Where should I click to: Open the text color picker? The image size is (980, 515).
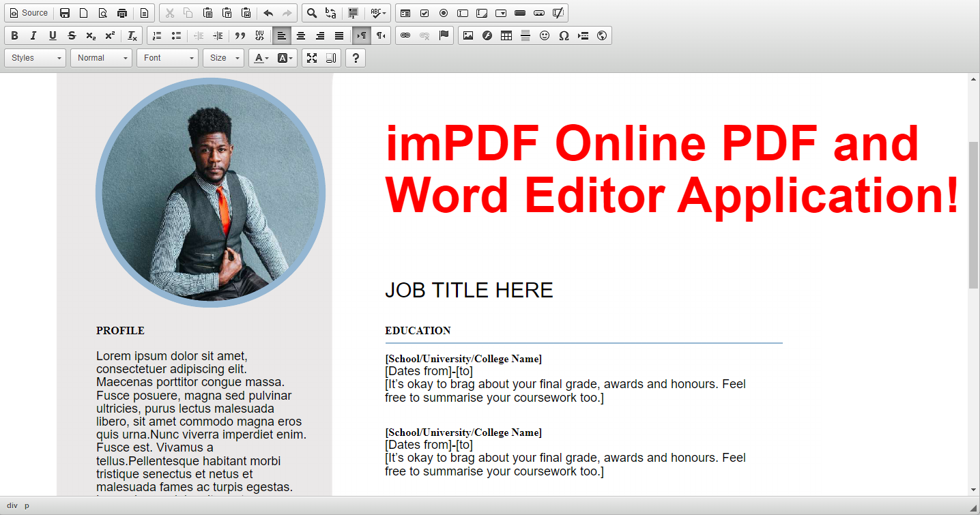261,58
